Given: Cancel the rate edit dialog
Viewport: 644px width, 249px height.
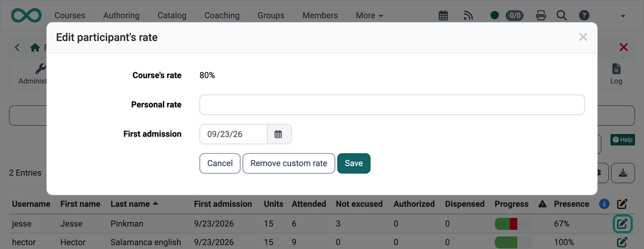Looking at the screenshot, I should (x=220, y=163).
